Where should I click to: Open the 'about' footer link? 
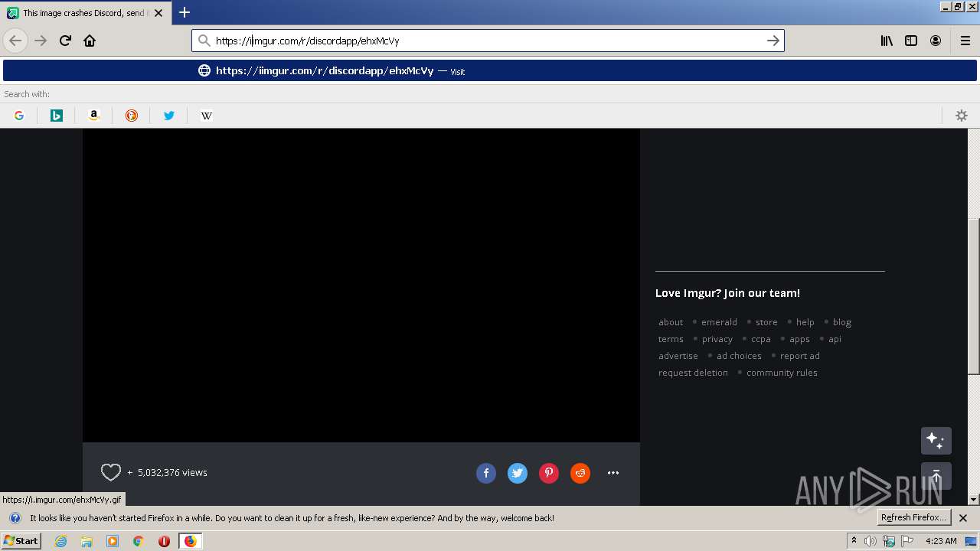[x=671, y=322]
